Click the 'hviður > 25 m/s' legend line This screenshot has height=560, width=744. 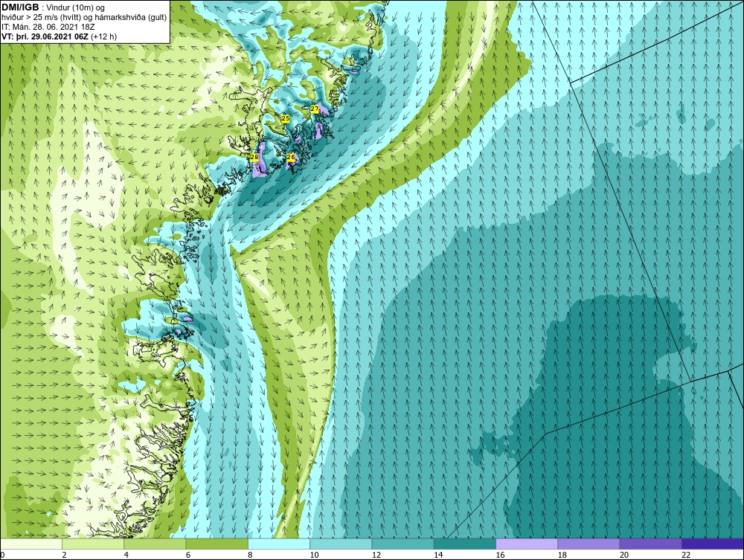coord(83,18)
